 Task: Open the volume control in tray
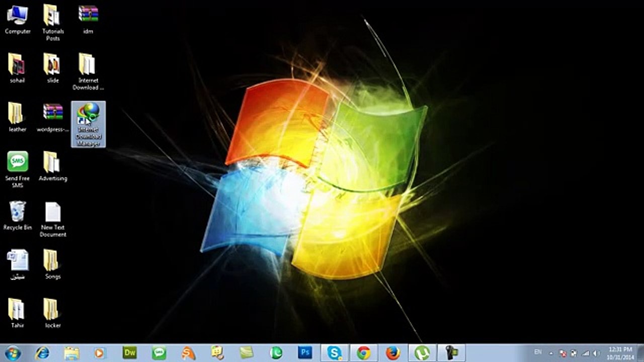click(x=597, y=353)
